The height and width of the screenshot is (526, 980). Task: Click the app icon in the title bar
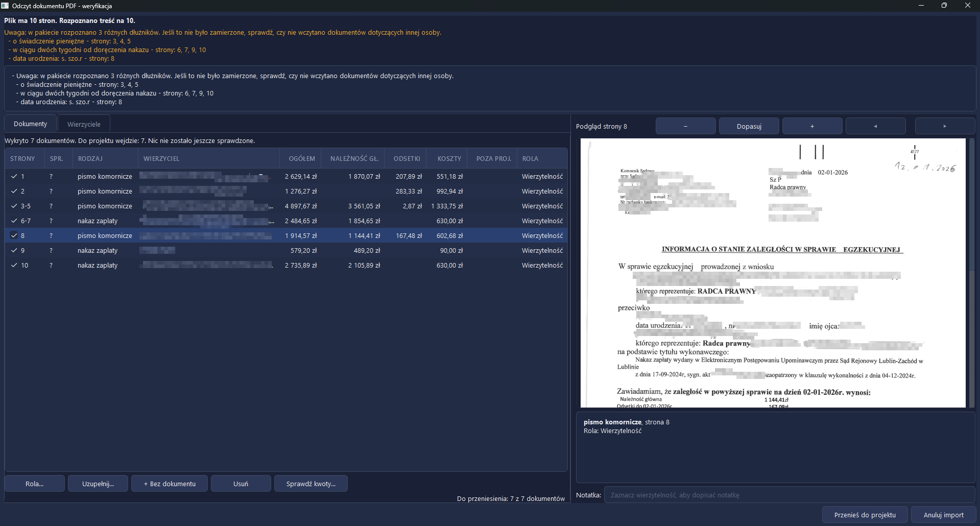[x=5, y=6]
